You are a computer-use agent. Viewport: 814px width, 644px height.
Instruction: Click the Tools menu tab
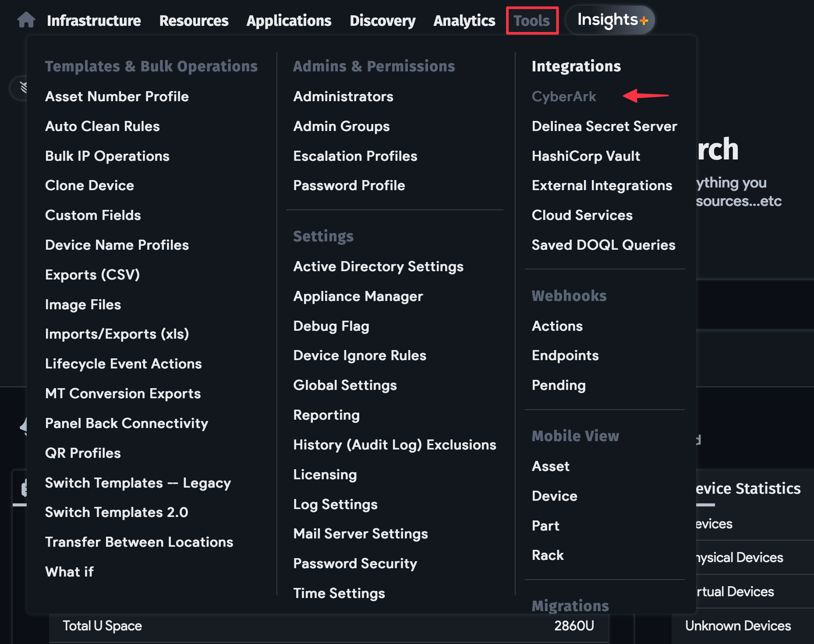[532, 21]
